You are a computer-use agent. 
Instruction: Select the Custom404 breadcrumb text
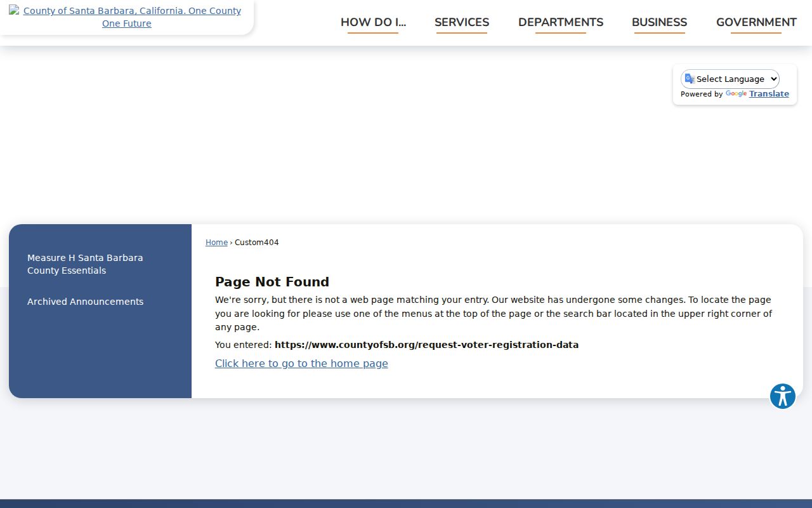tap(257, 243)
